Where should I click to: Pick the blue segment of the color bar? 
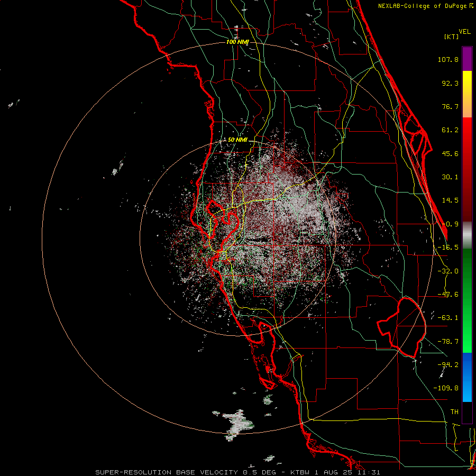point(467,377)
